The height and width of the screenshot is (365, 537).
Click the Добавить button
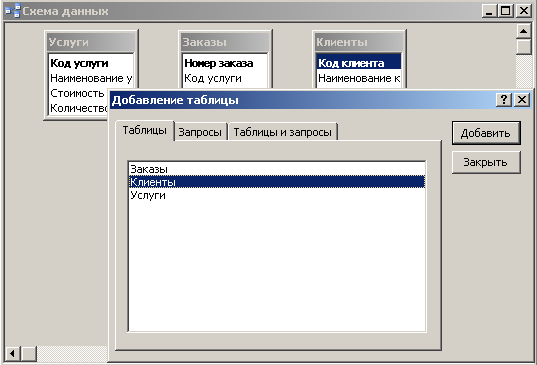coord(486,133)
